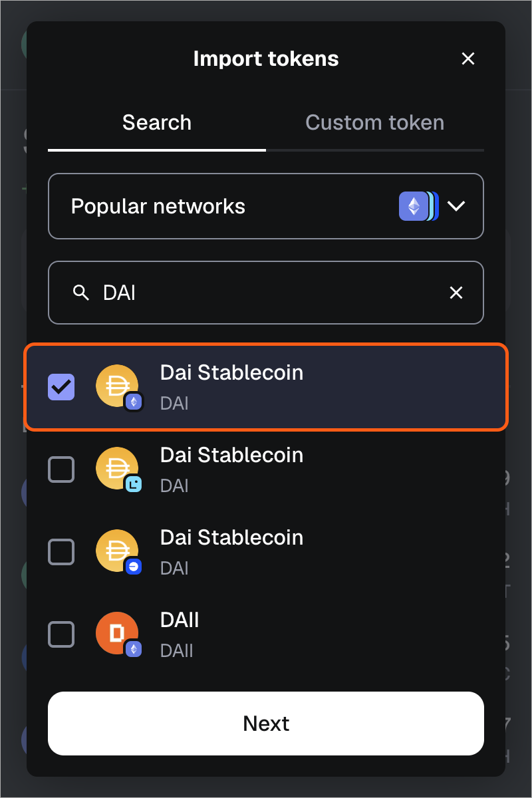
Task: Select the Search tab
Action: click(157, 123)
